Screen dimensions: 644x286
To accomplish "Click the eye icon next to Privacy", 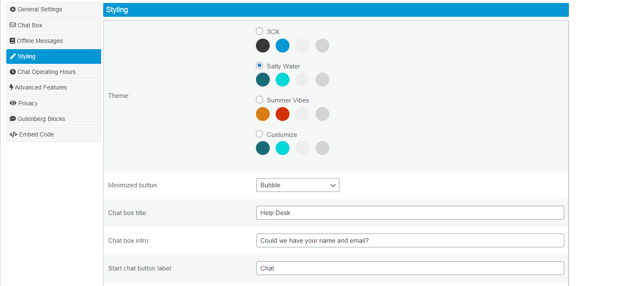I will click(x=13, y=103).
